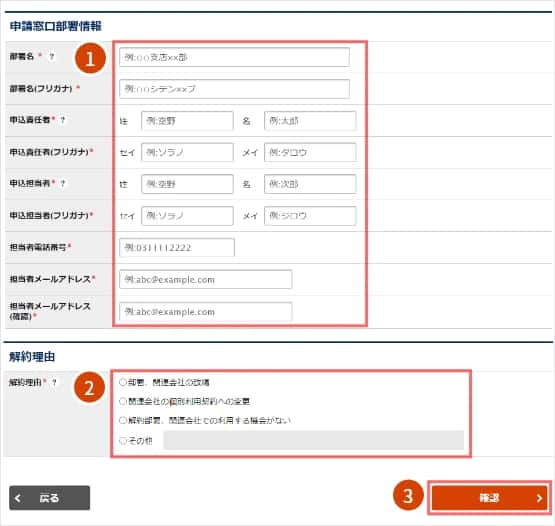Click the 申込担当者 姓 field
Image resolution: width=555 pixels, height=526 pixels.
point(187,184)
